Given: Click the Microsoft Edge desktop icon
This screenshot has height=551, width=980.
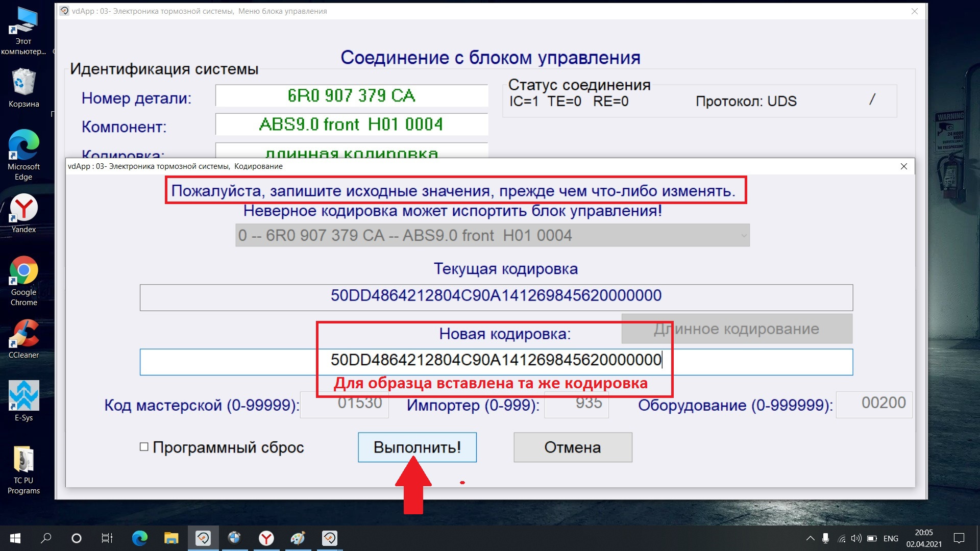Looking at the screenshot, I should pos(23,154).
